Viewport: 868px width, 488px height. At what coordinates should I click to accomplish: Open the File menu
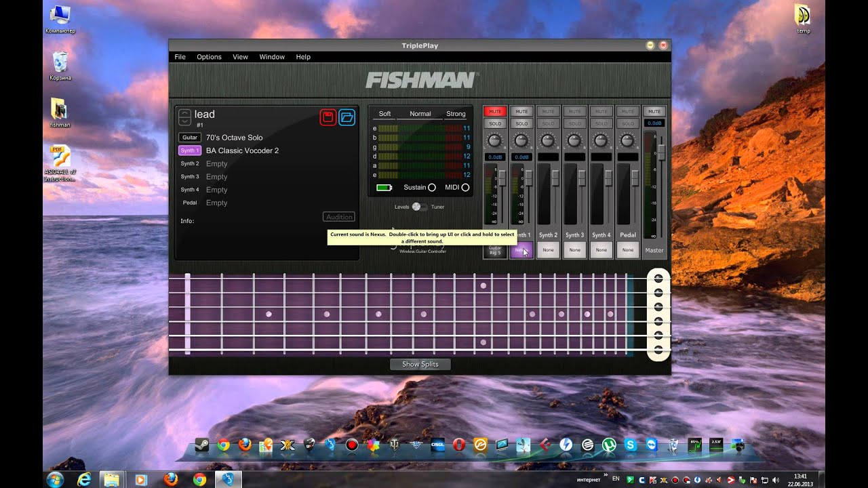coord(180,57)
